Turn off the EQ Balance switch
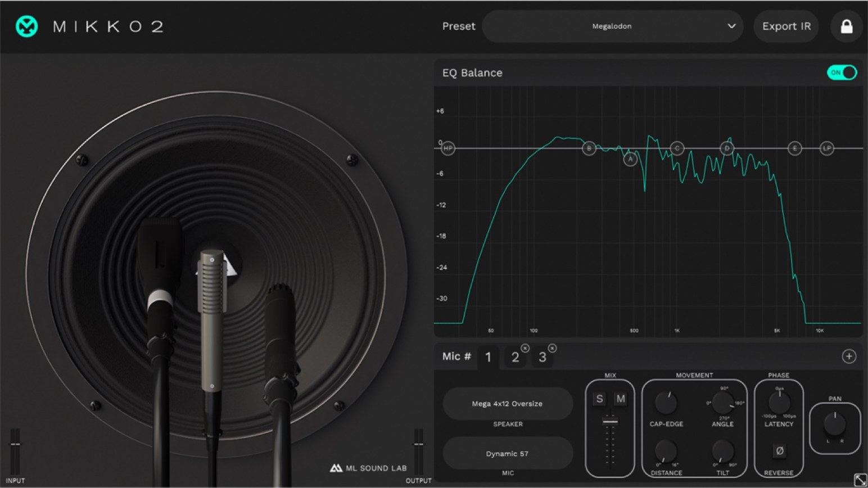The image size is (868, 488). [842, 73]
